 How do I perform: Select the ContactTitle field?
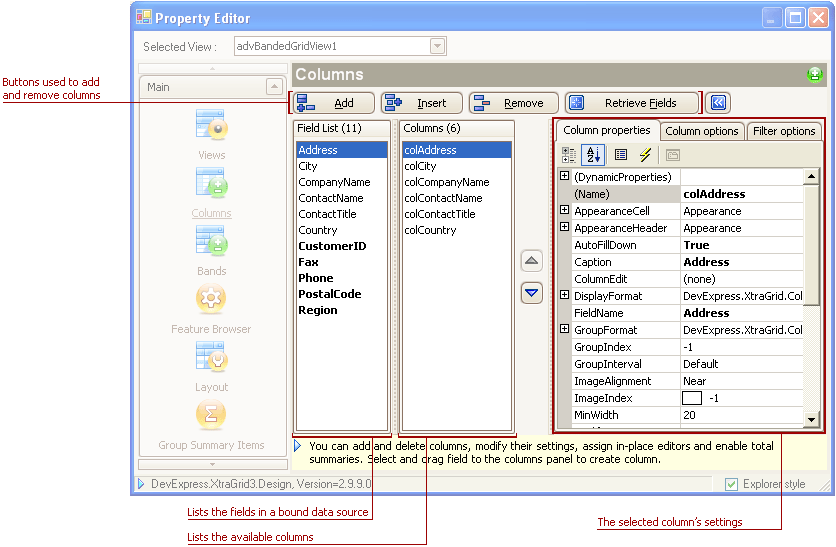342,214
